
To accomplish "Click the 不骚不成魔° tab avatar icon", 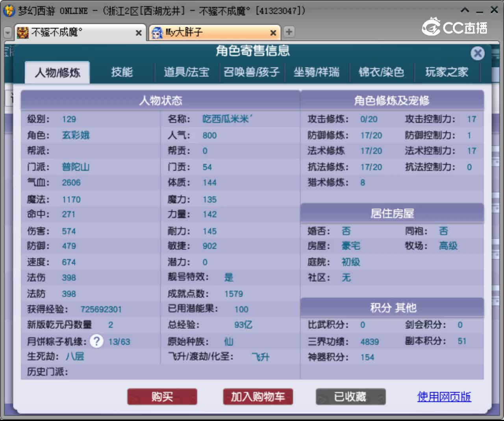I will [23, 33].
